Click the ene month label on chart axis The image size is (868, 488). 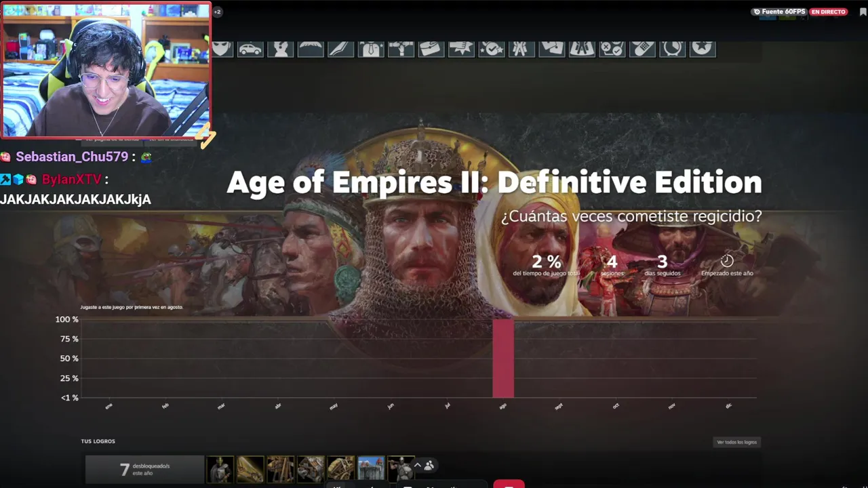pos(108,405)
